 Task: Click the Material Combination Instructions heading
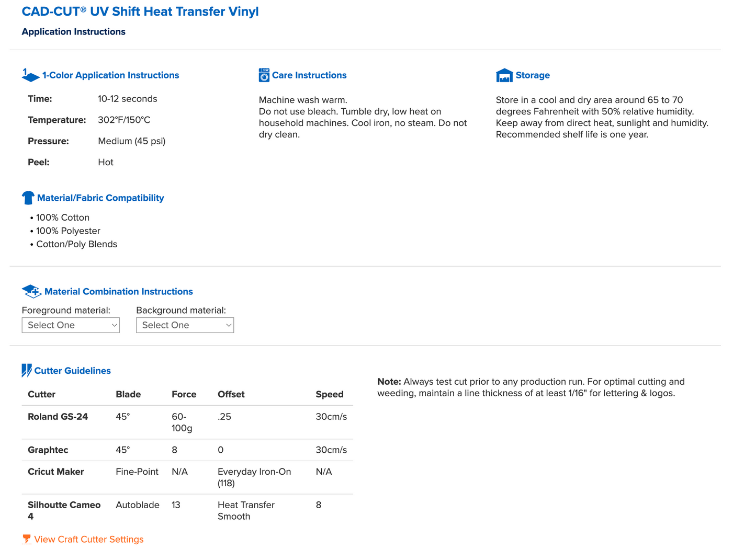click(119, 292)
